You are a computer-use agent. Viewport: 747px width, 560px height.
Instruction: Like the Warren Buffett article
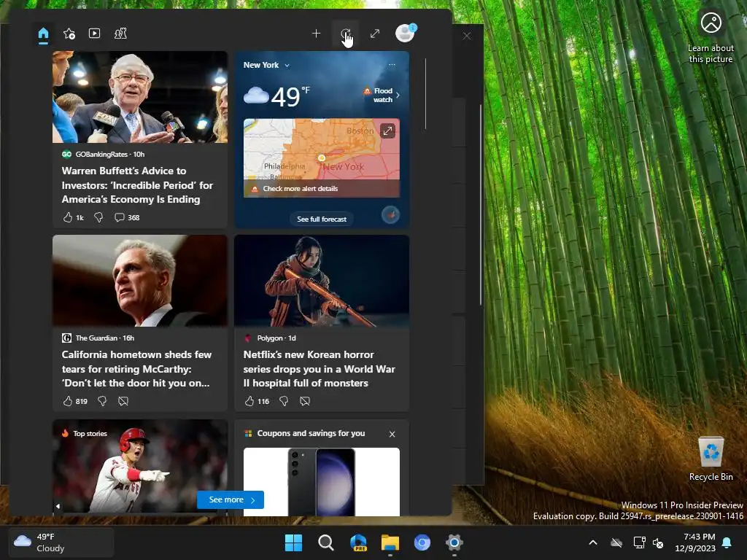pos(73,217)
